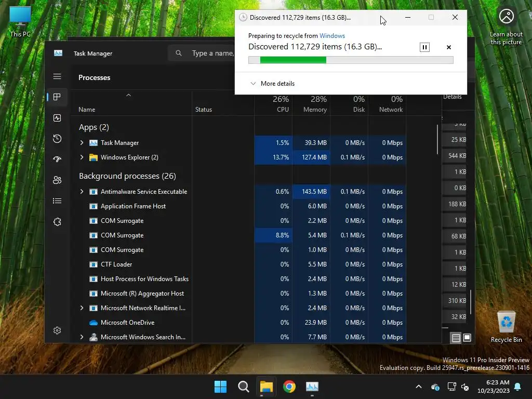This screenshot has width=532, height=399.
Task: Open the clock showing 6:23 AM
Action: pyautogui.click(x=494, y=387)
